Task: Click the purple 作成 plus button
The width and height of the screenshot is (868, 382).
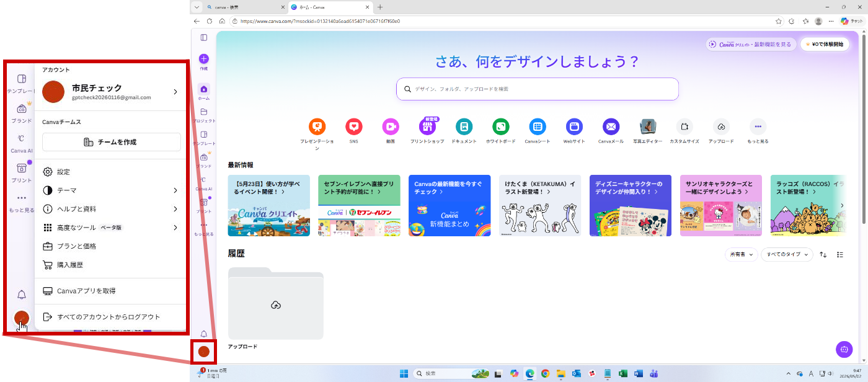Action: point(203,59)
